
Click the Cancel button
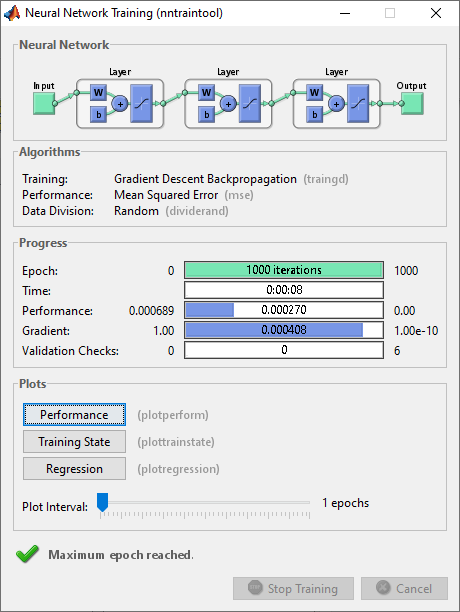(404, 589)
